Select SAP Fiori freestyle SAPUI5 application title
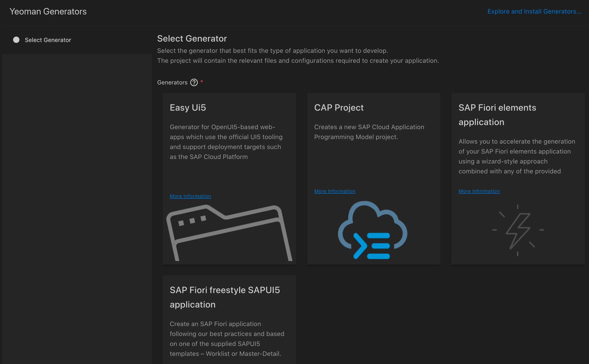Viewport: 589px width, 364px height. pos(224,297)
